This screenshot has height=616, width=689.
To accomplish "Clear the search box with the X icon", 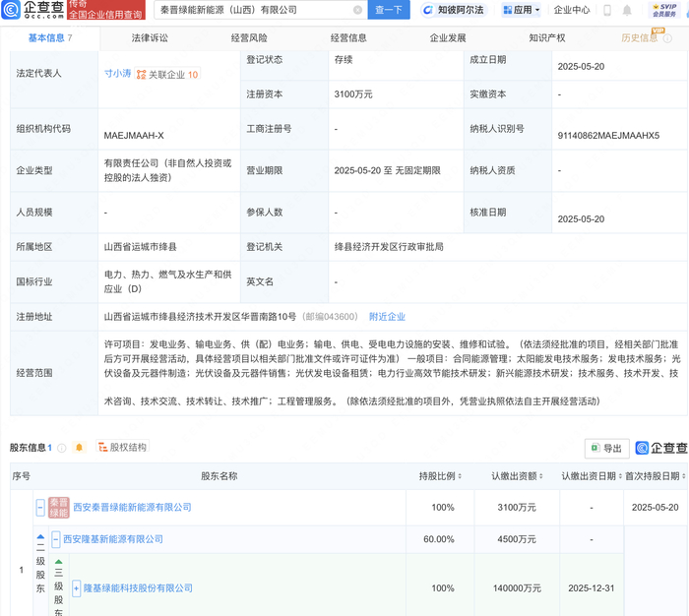I will [x=357, y=10].
